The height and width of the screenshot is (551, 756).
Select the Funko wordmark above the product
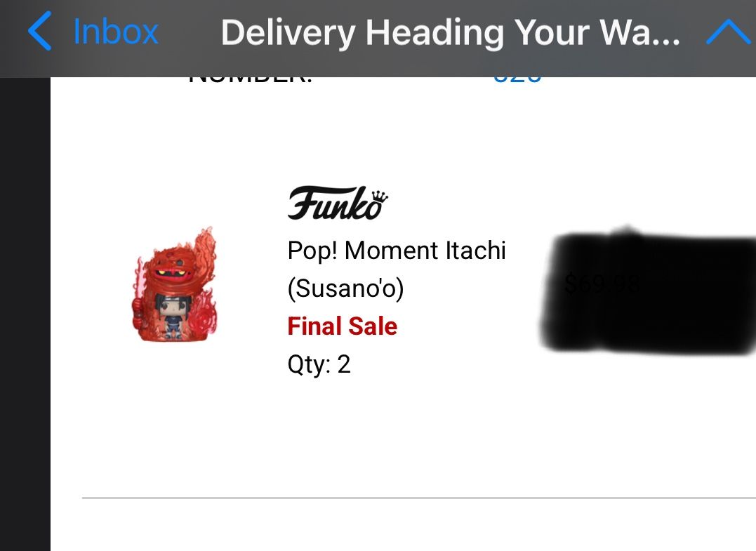337,204
